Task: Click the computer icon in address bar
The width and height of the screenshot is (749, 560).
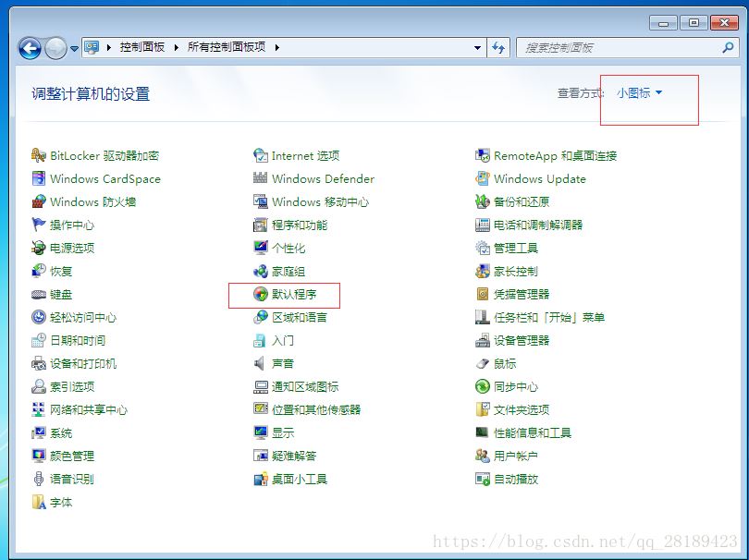Action: coord(92,47)
